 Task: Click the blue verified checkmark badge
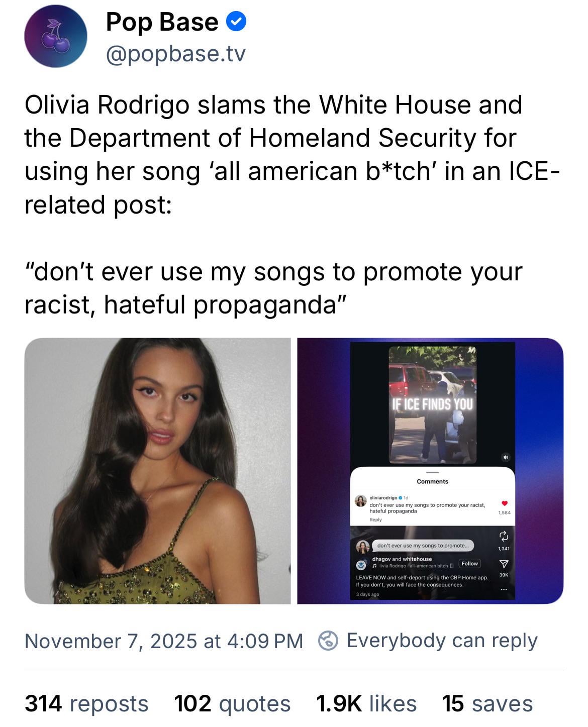coord(236,22)
